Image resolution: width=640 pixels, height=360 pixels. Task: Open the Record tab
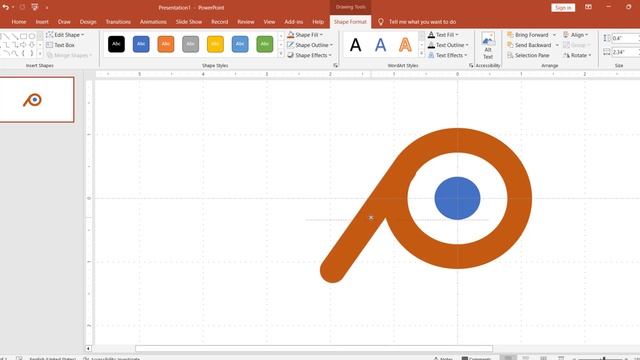220,22
